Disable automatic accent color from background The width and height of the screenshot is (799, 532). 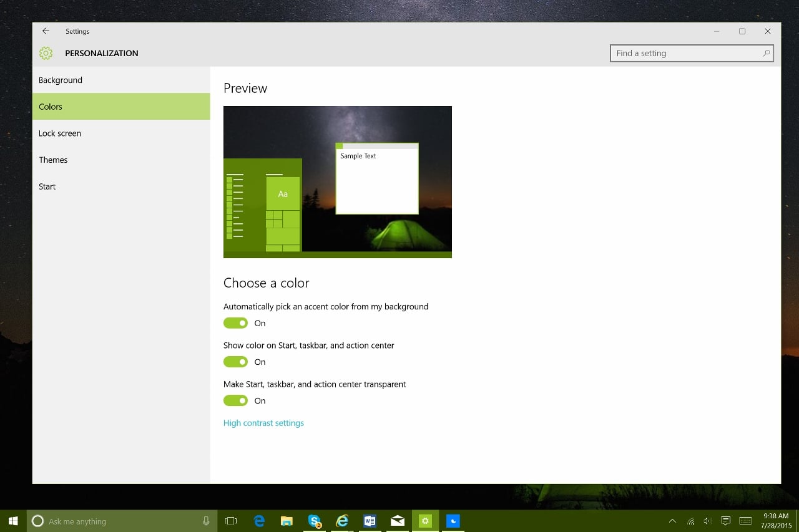[x=235, y=322]
